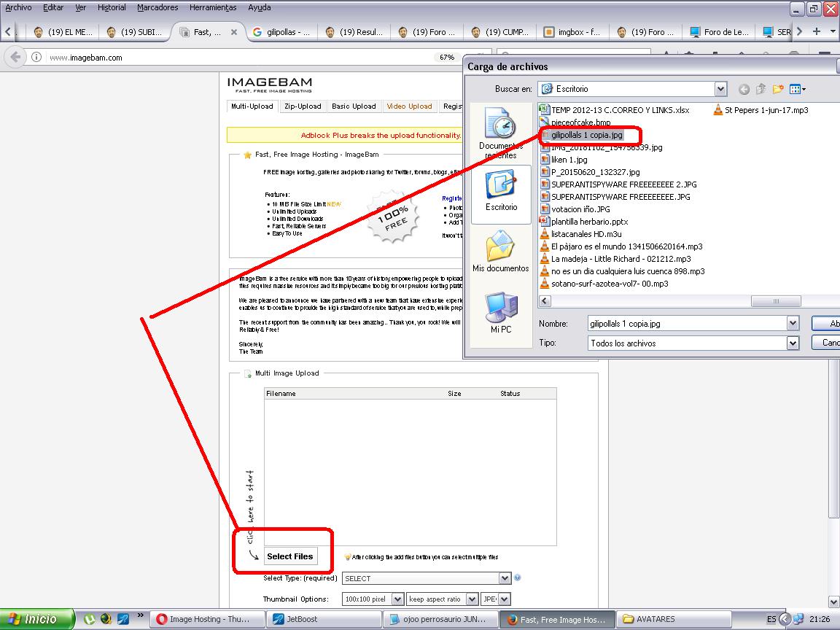Open the Inicio start button
The height and width of the screenshot is (630, 840).
[36, 619]
